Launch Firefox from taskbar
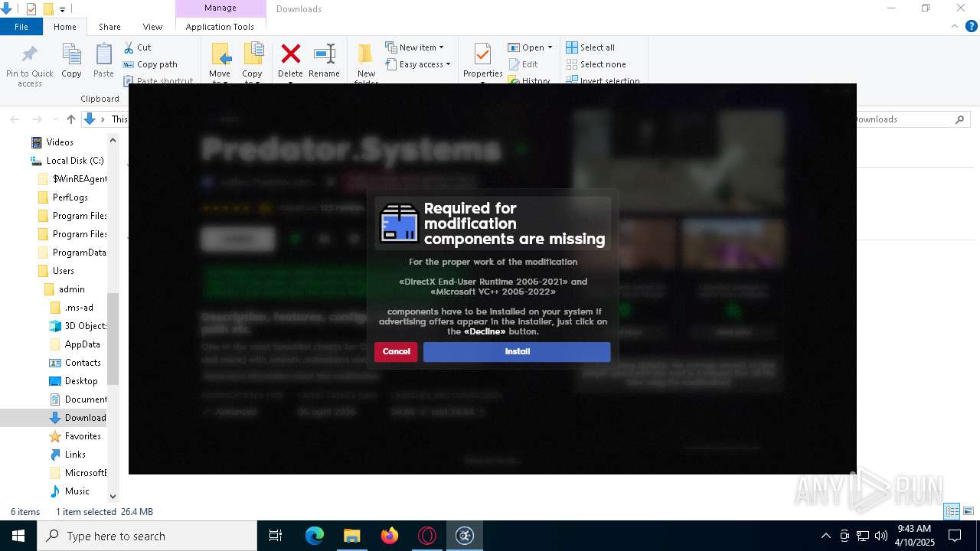 [x=390, y=536]
